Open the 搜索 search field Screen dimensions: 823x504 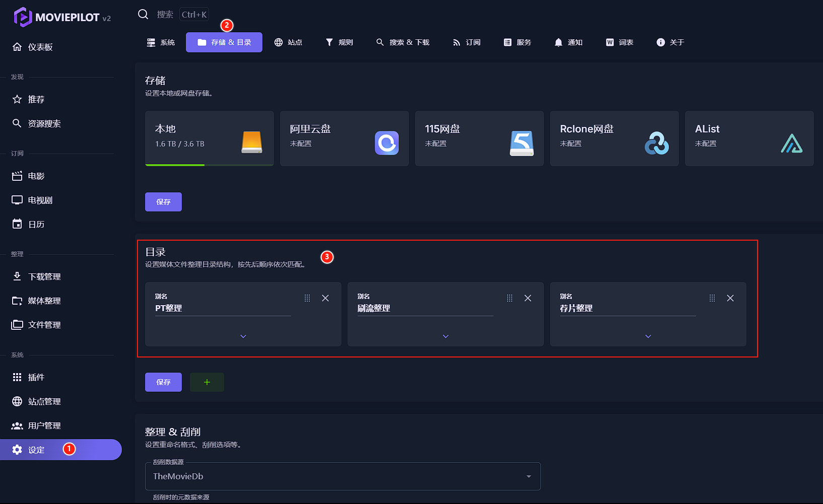point(165,15)
